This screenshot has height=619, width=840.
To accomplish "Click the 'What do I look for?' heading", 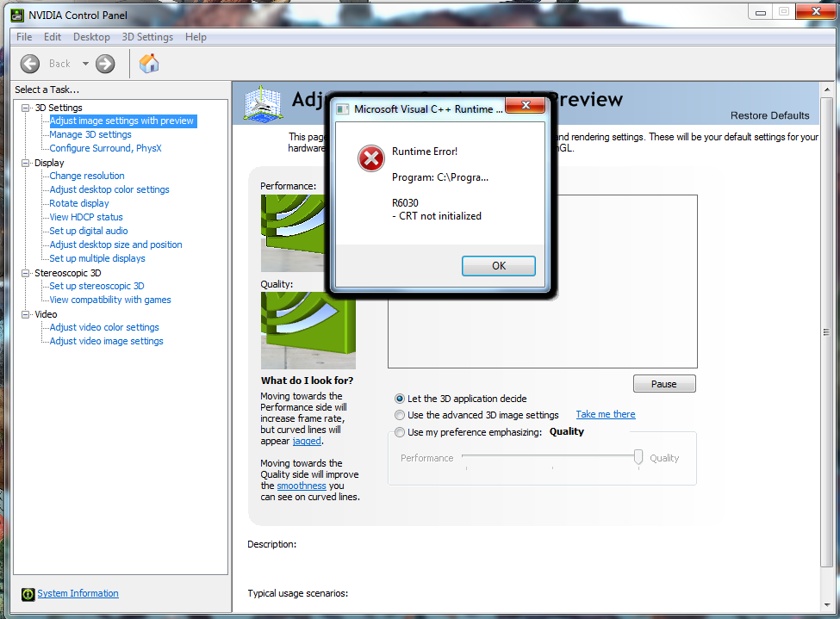I will point(307,381).
